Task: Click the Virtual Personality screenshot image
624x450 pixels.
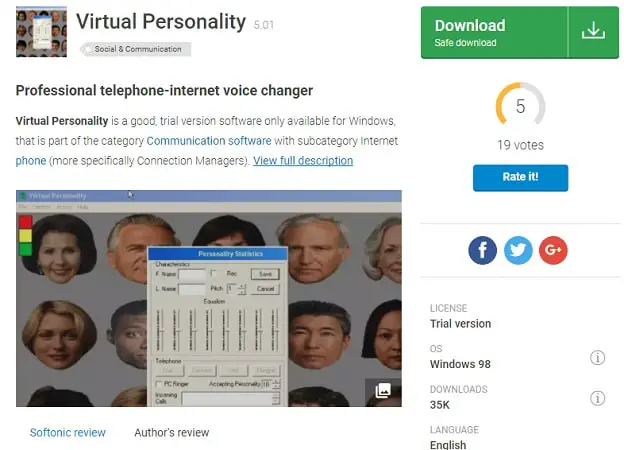Action: tap(209, 298)
